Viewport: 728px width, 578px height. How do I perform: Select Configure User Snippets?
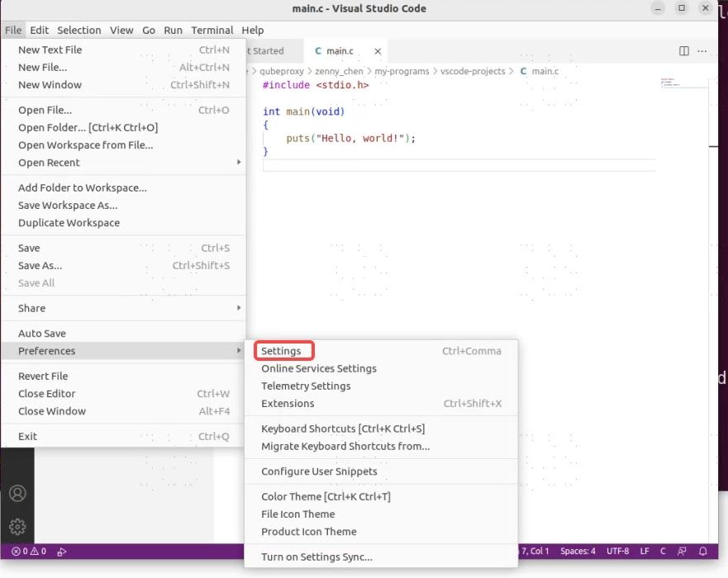tap(381, 471)
